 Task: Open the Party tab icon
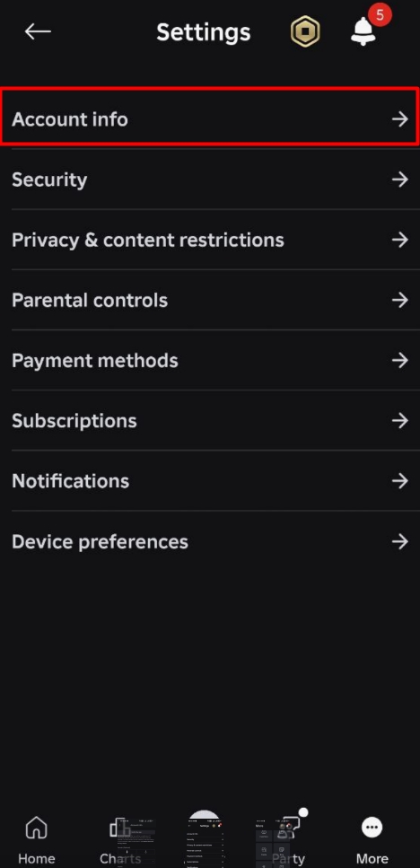click(288, 829)
